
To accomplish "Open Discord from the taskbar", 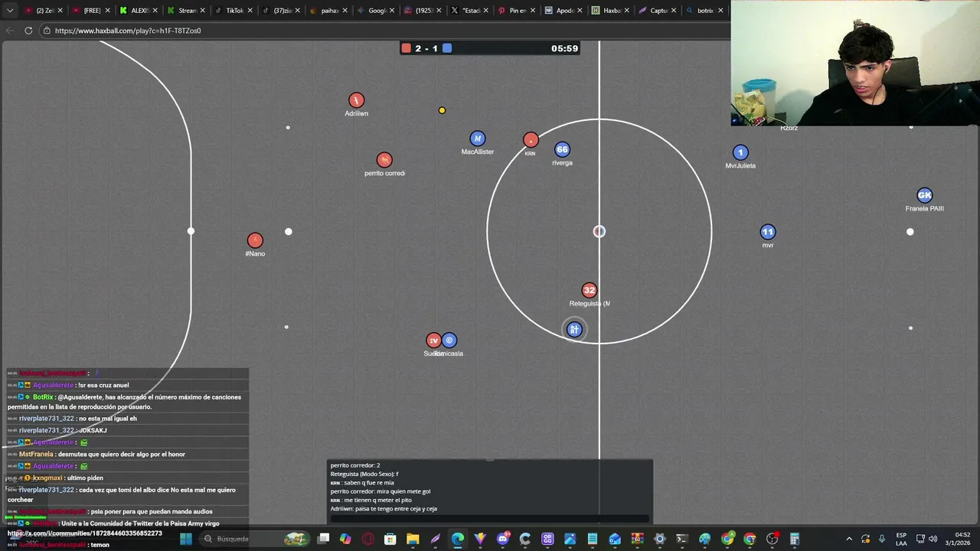I will (503, 539).
